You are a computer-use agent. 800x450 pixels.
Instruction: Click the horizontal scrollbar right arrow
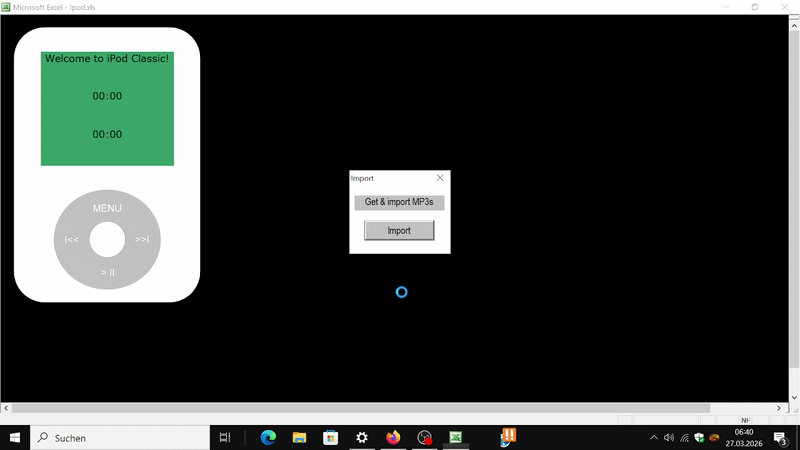779,408
